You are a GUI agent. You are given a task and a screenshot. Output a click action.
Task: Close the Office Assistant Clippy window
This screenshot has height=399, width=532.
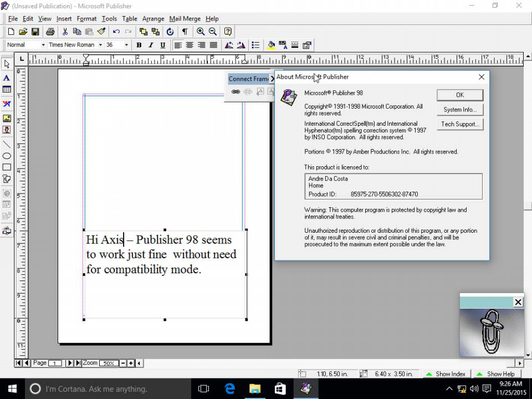[x=518, y=302]
